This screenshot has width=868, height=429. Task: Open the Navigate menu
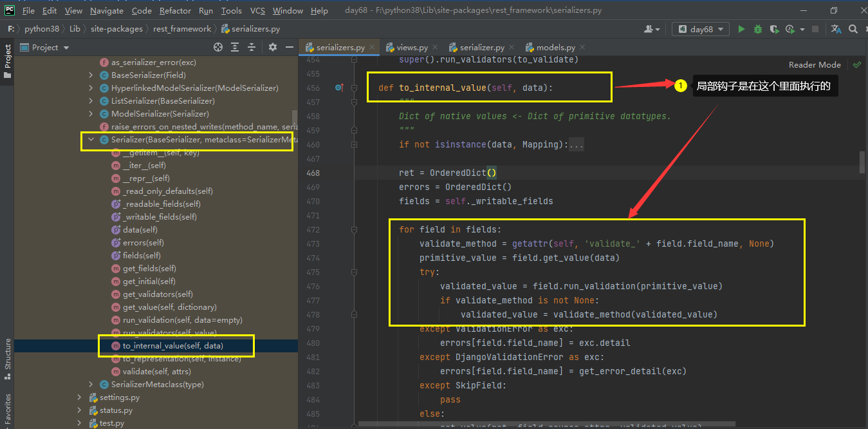point(107,10)
